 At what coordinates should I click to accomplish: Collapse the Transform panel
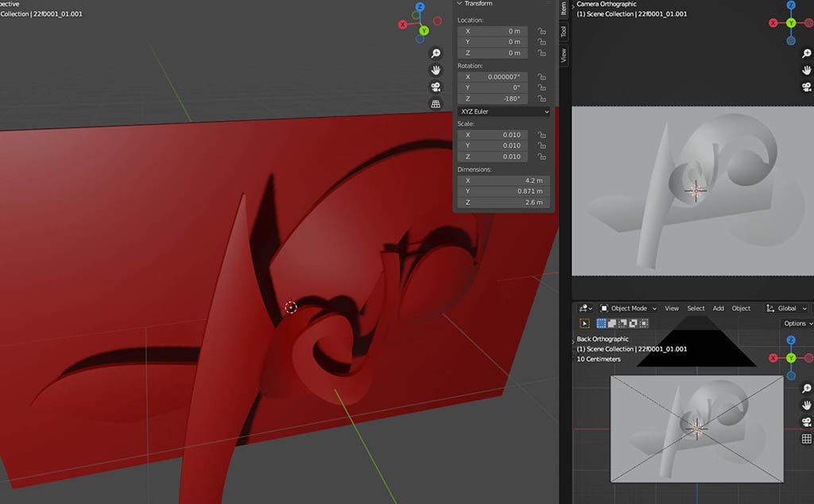459,4
